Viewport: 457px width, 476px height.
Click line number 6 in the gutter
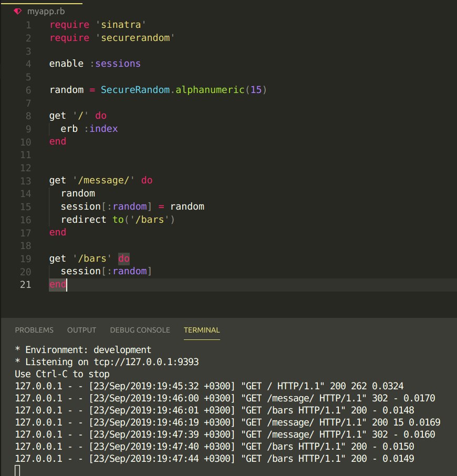click(28, 90)
